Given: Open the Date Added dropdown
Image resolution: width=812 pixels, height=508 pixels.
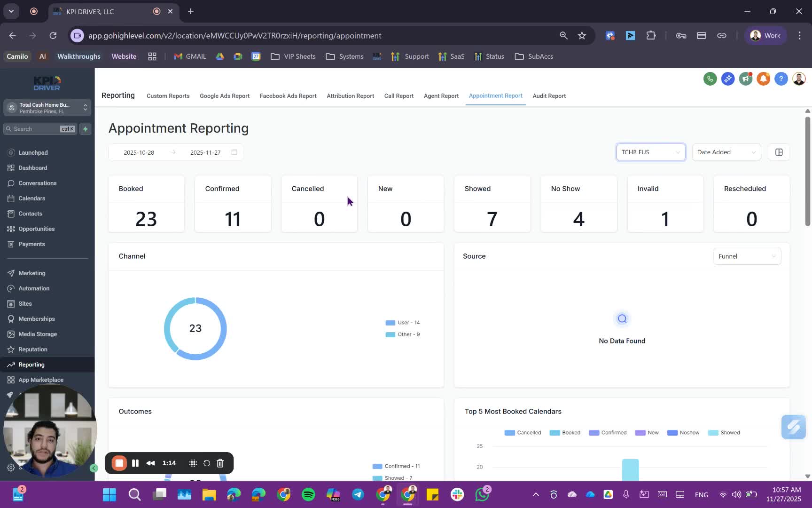Looking at the screenshot, I should coord(726,152).
